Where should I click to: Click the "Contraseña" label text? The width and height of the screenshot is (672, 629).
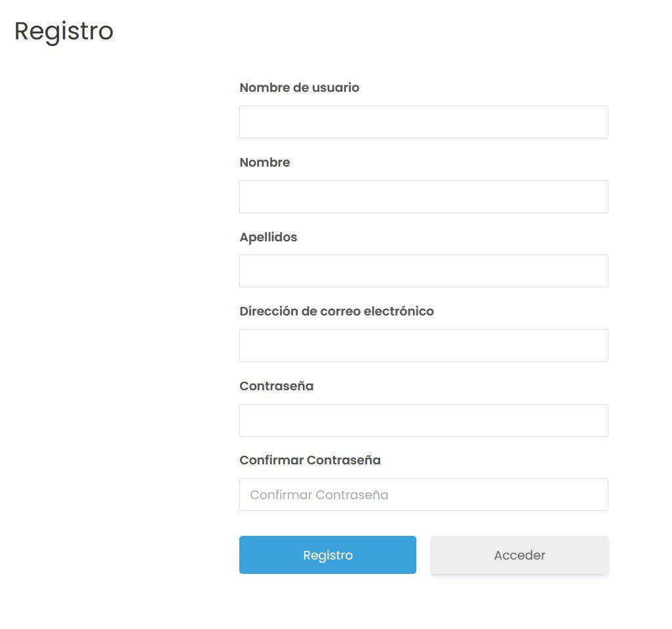coord(276,386)
